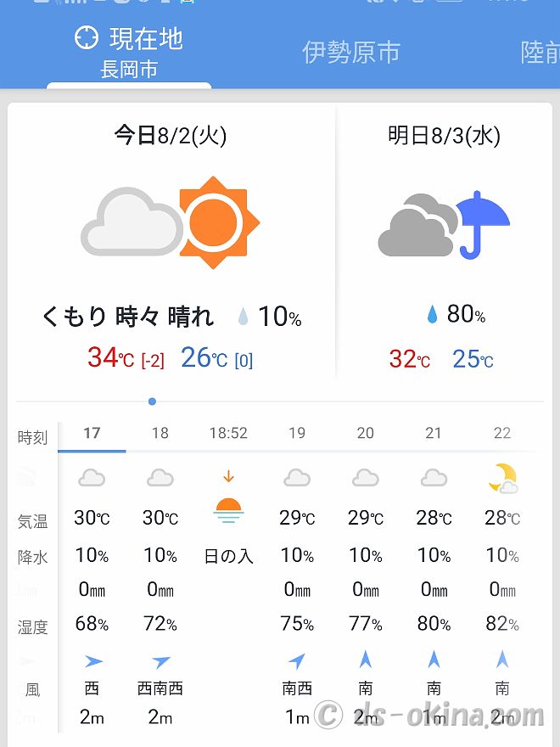Tap the light raindrop icon beside 10%
Screen dimensions: 560x747
click(x=243, y=317)
